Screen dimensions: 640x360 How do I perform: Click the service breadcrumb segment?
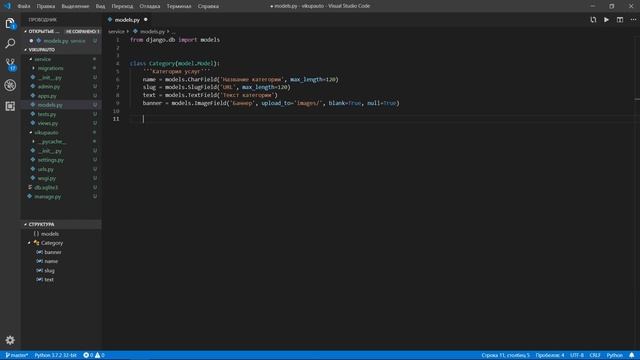click(116, 31)
